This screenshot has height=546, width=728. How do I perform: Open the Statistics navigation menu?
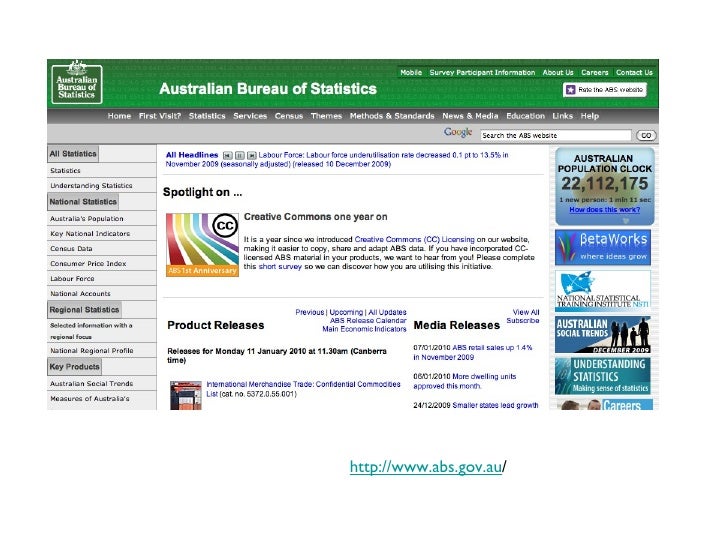click(207, 116)
